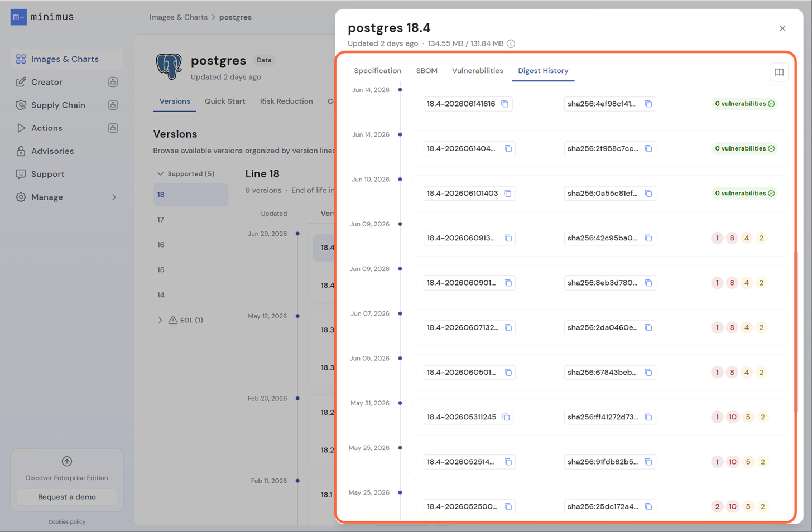This screenshot has width=812, height=532.
Task: Click the Actions play icon
Action: [x=21, y=128]
